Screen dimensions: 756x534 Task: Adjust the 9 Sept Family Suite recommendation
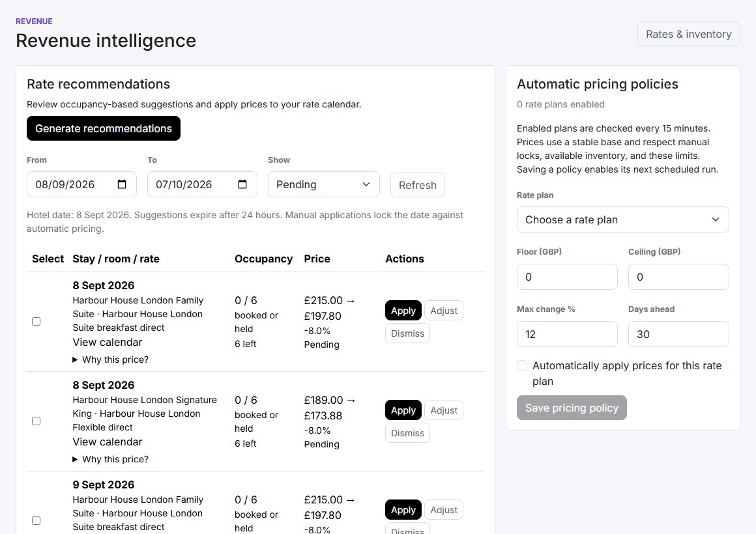[x=444, y=510]
